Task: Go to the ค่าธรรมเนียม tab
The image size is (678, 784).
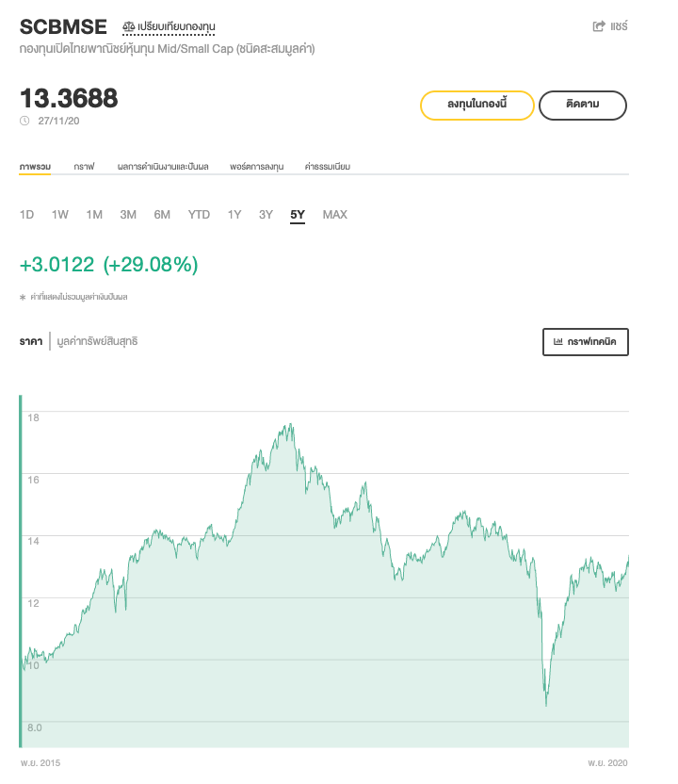Action: tap(327, 167)
